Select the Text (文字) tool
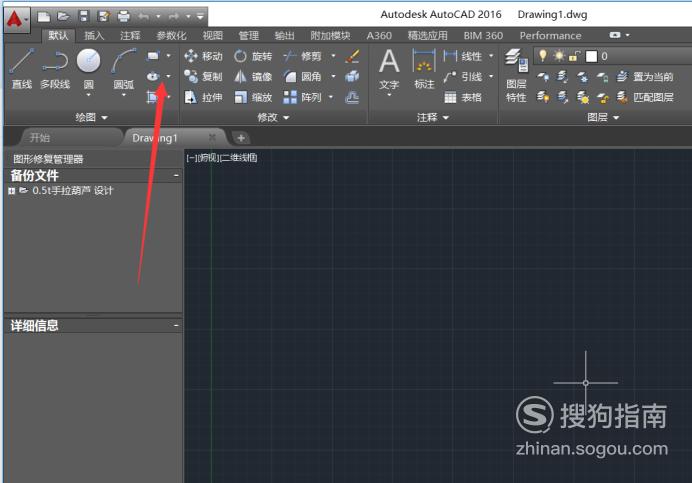 pyautogui.click(x=389, y=71)
